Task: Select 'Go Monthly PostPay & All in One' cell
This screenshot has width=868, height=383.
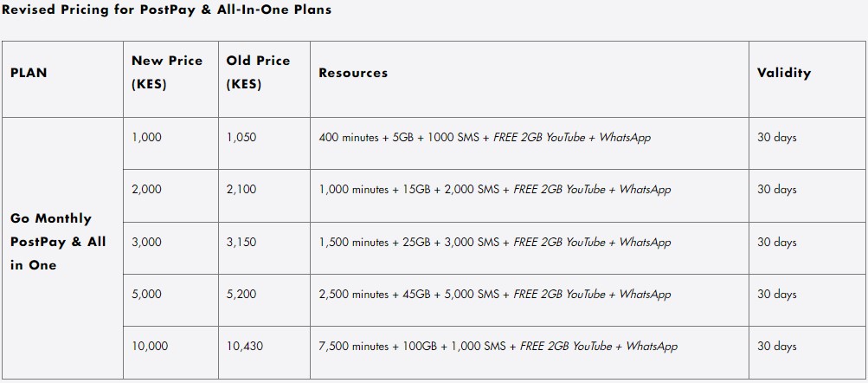Action: click(58, 242)
